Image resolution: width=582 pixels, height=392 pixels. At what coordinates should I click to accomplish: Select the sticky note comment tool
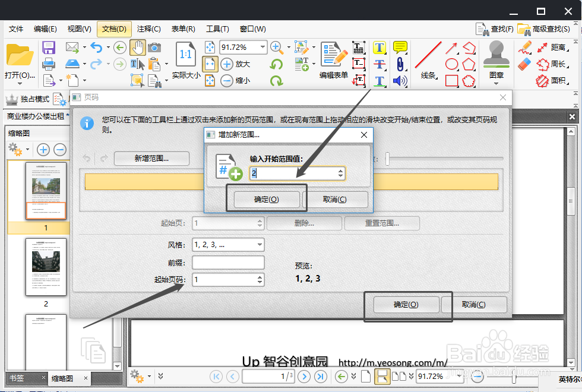399,48
